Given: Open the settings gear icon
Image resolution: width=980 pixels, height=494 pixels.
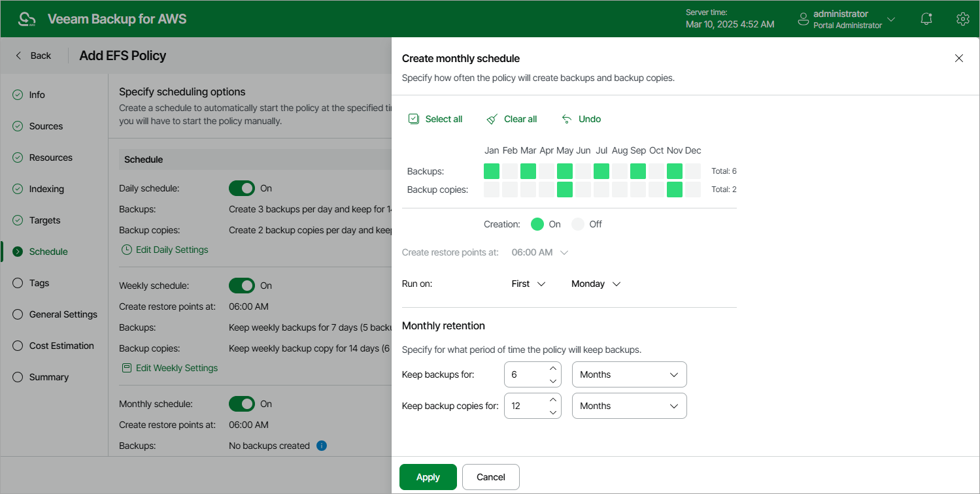Looking at the screenshot, I should point(962,18).
